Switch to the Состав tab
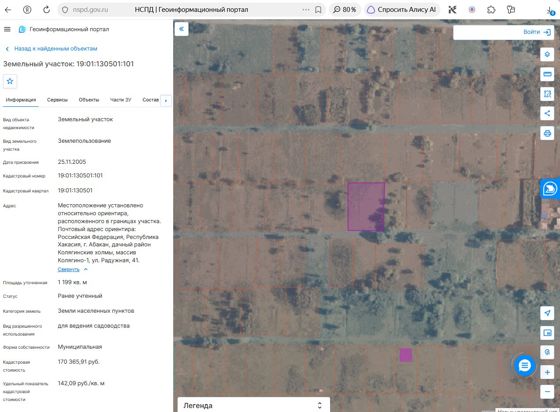 150,100
